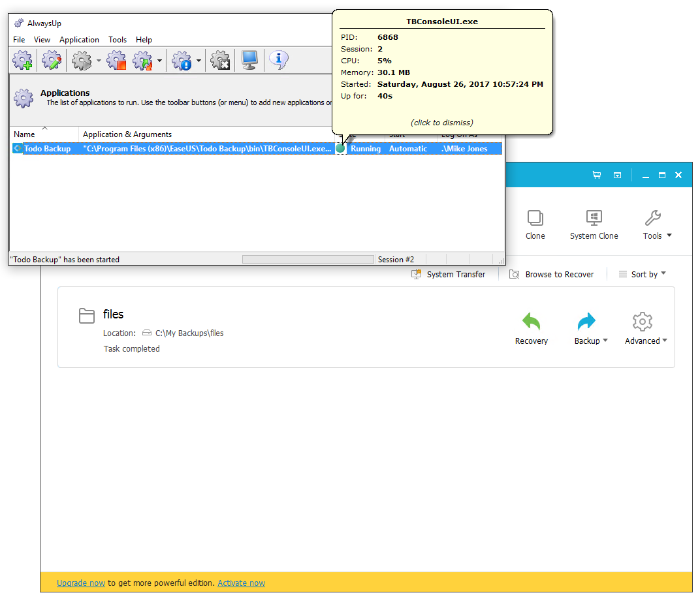Click the AlwaysUp status bar progress bar
Image resolution: width=700 pixels, height=597 pixels.
pyautogui.click(x=308, y=259)
